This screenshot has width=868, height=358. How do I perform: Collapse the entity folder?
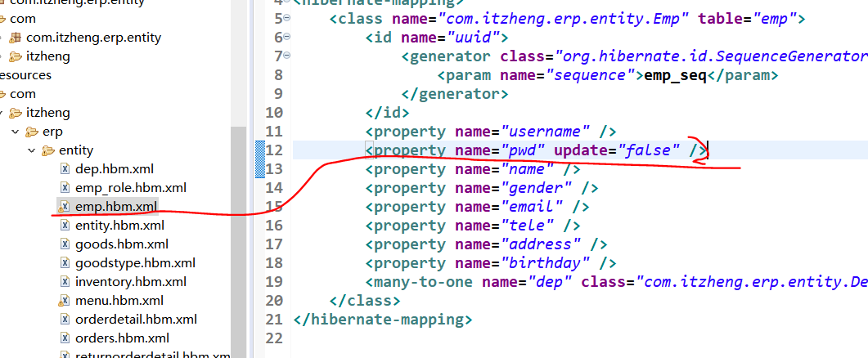point(31,150)
